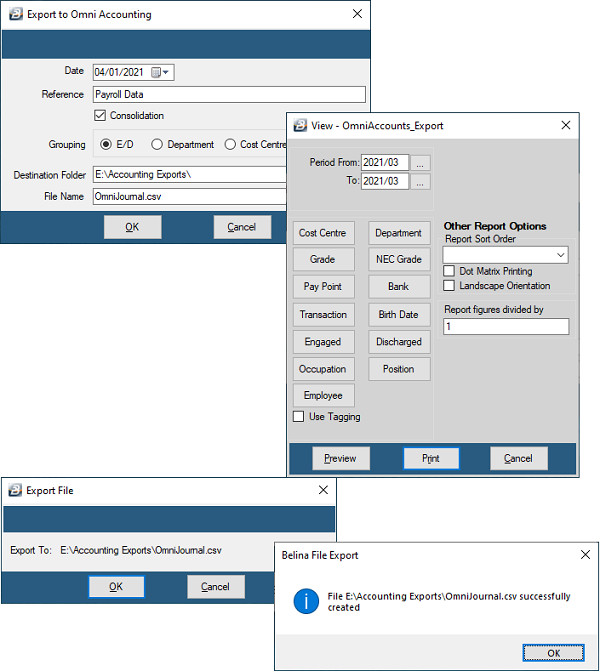Click the Engaged button
The height and width of the screenshot is (671, 600).
tap(324, 342)
